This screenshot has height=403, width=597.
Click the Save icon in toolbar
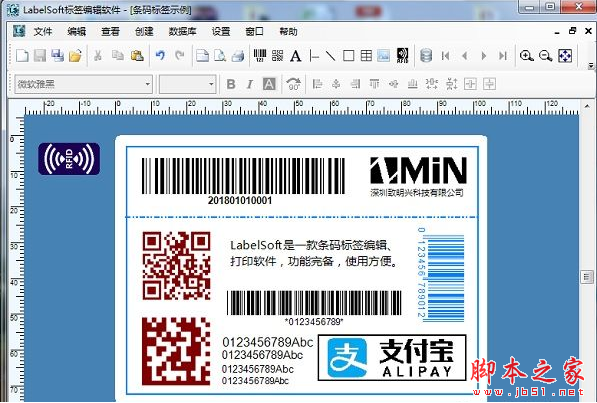coord(40,56)
